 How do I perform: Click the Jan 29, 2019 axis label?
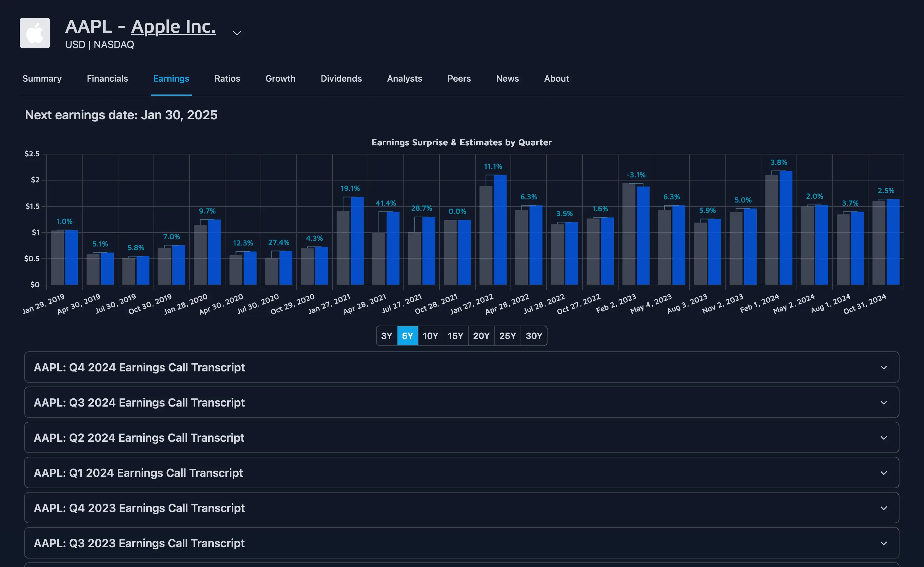point(44,304)
